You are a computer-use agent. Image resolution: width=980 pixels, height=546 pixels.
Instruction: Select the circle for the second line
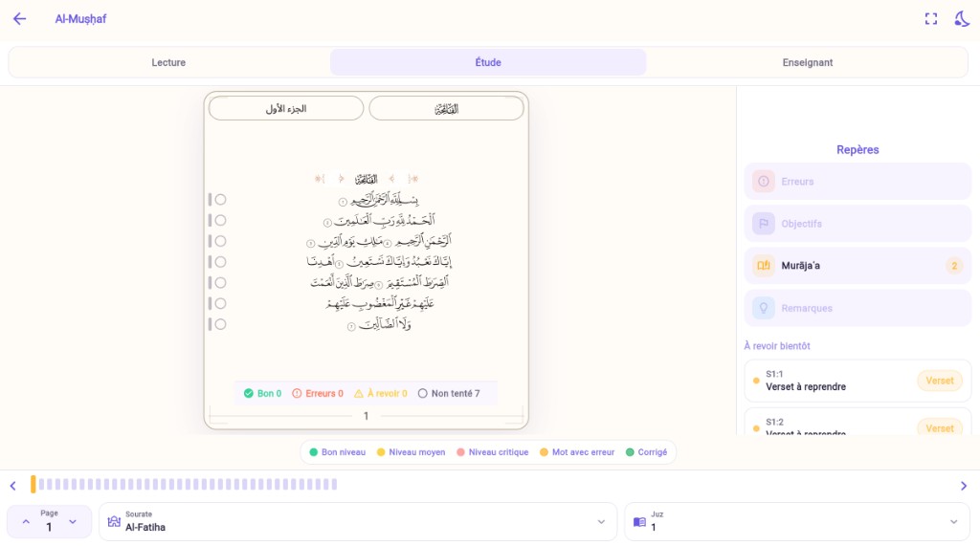tap(221, 220)
